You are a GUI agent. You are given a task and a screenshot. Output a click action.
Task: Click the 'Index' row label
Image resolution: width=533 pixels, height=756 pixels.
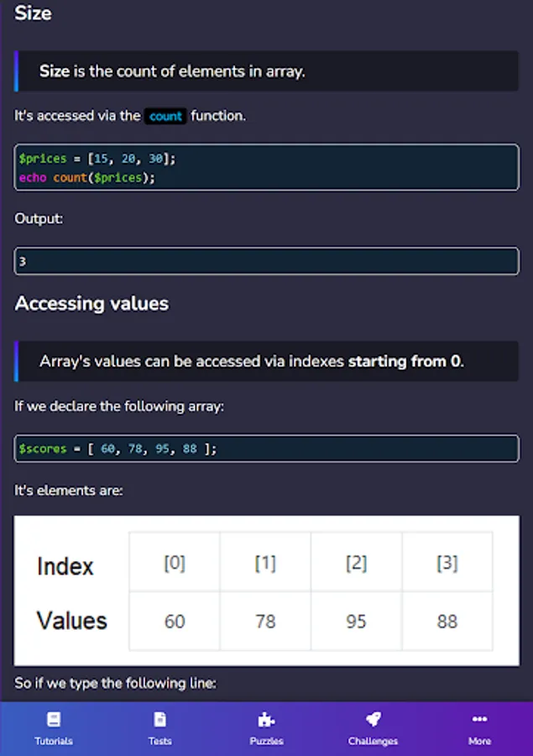click(65, 566)
